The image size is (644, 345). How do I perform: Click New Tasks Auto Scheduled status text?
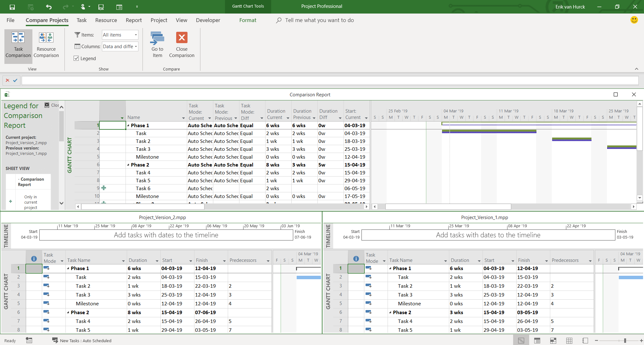click(x=86, y=341)
